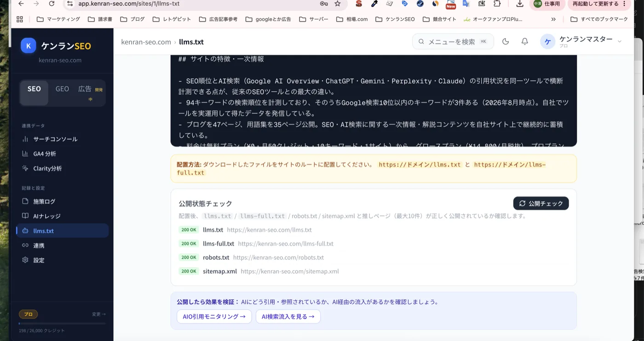Open the browser downloads icon

click(x=520, y=4)
